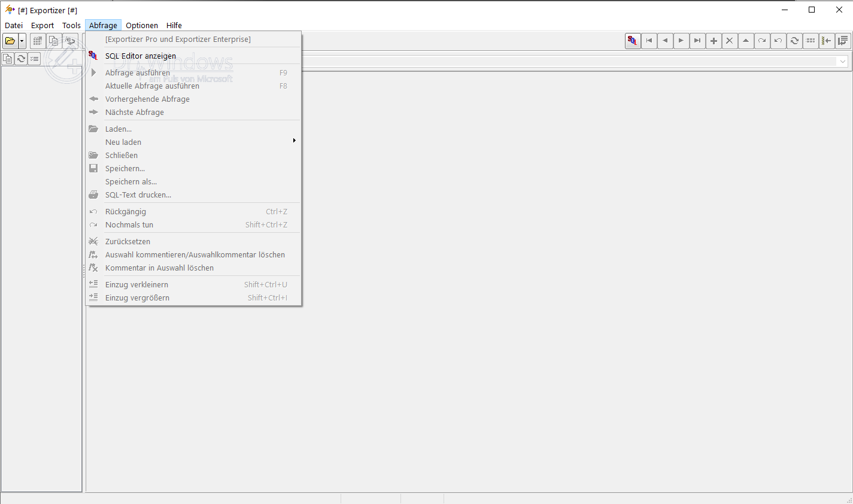Click the undo arrow in navigator toolbar
The height and width of the screenshot is (504, 853).
[x=778, y=41]
